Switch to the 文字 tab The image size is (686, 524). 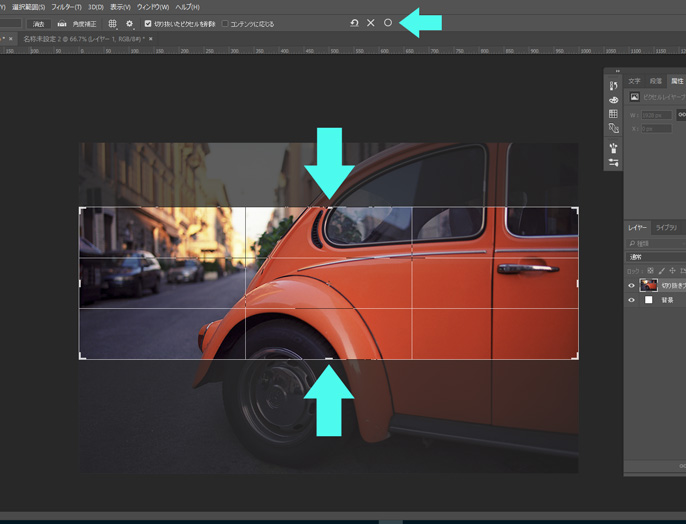pyautogui.click(x=634, y=81)
